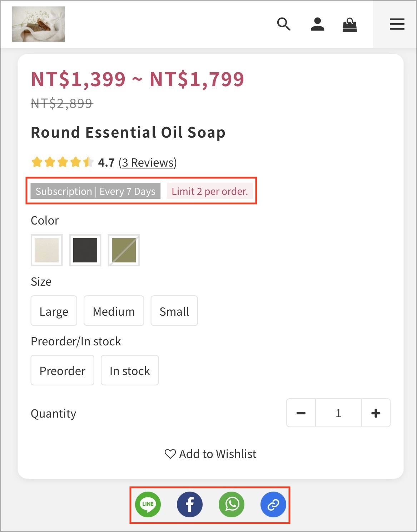The width and height of the screenshot is (417, 532).
Task: Choose the Medium size option
Action: pos(114,311)
